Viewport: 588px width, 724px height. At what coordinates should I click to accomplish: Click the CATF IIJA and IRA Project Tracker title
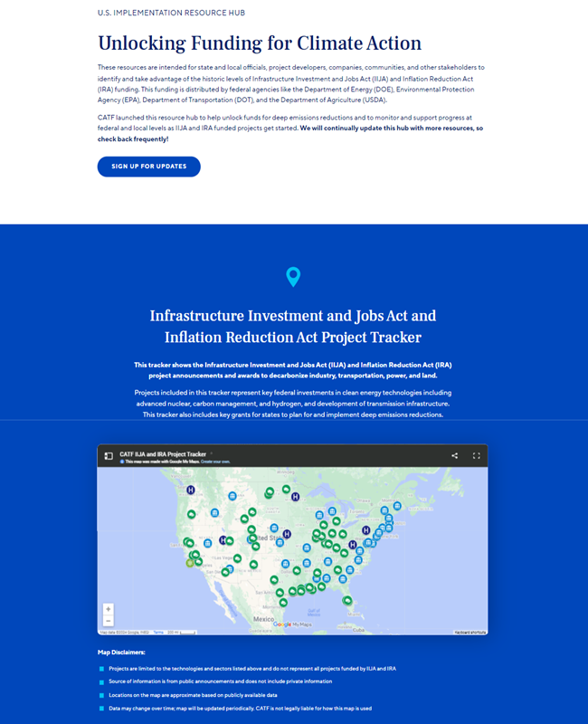163,454
